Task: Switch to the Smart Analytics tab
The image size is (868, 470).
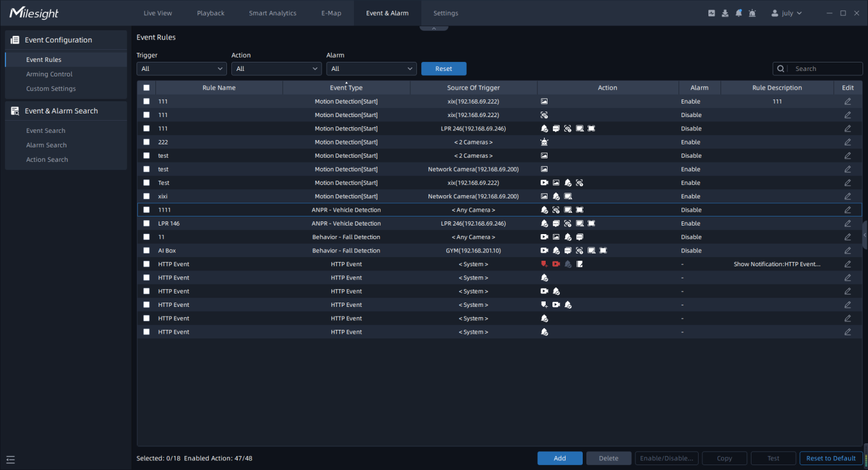Action: [x=273, y=13]
